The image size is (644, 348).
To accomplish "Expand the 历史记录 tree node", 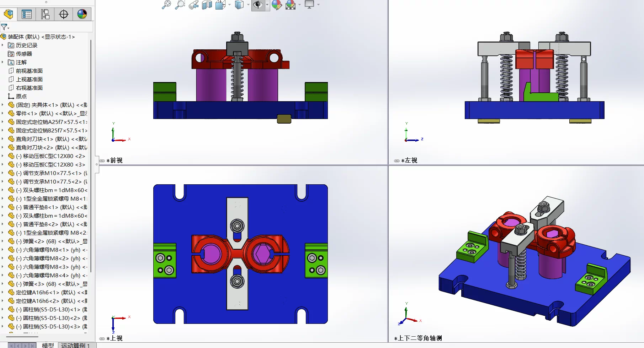I will pyautogui.click(x=2, y=45).
